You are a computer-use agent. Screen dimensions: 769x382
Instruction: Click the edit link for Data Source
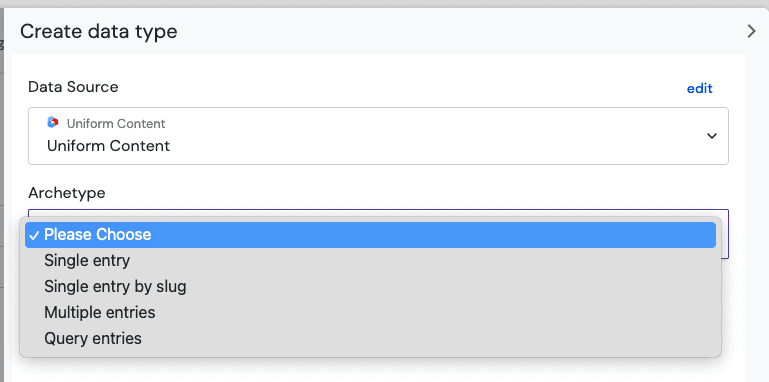[699, 89]
